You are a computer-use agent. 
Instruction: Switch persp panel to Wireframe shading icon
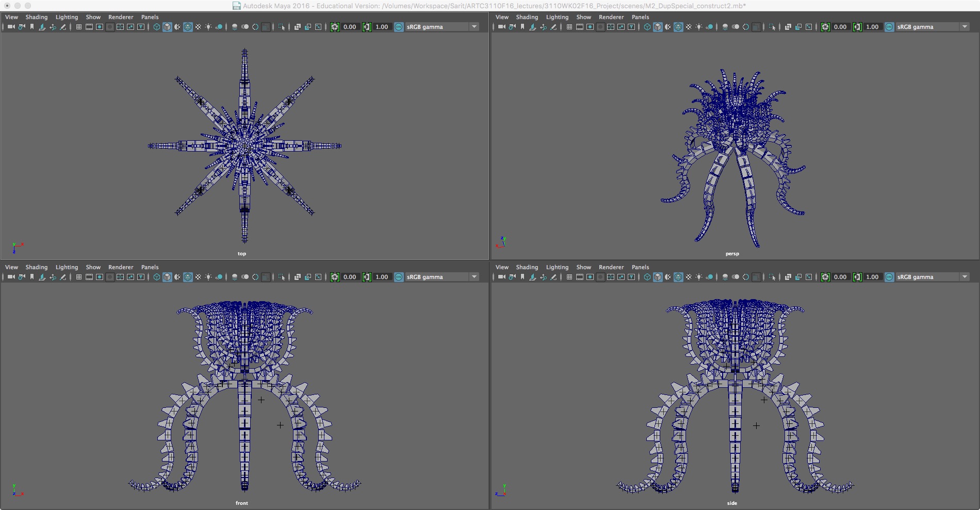[x=647, y=27]
